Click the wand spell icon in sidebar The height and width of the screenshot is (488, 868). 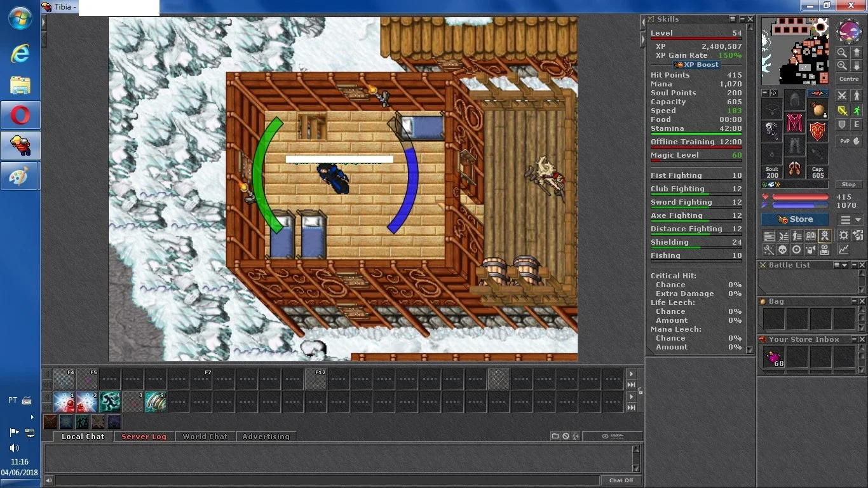pyautogui.click(x=768, y=250)
